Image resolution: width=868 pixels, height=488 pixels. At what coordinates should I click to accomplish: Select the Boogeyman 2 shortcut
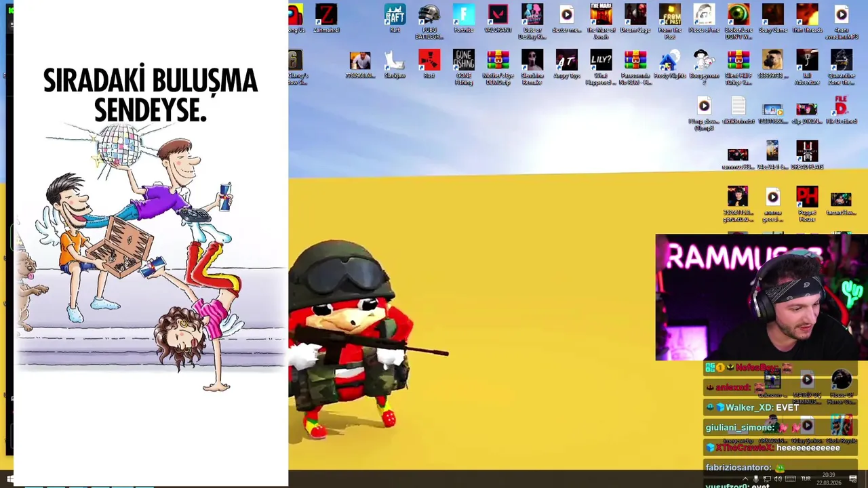(x=704, y=67)
